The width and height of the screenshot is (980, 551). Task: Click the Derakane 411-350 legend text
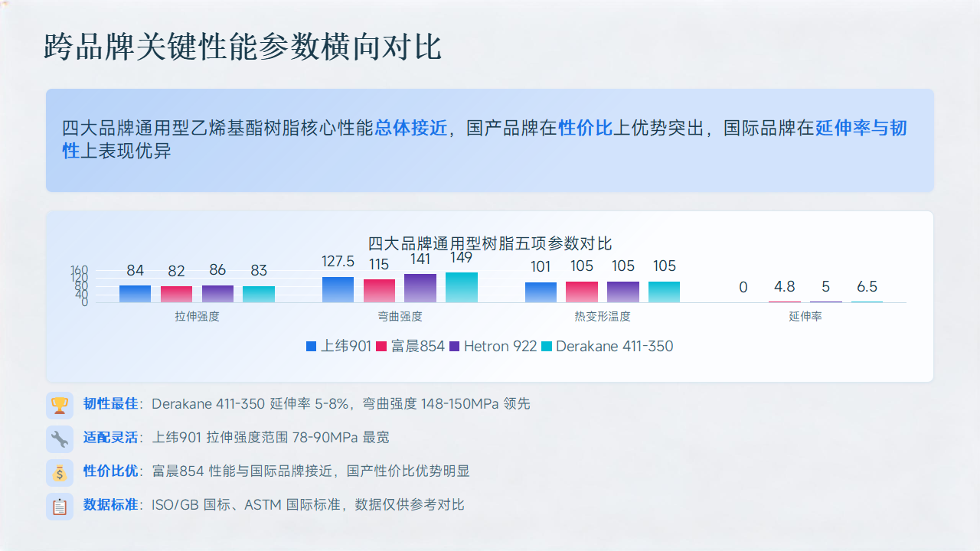click(x=615, y=347)
